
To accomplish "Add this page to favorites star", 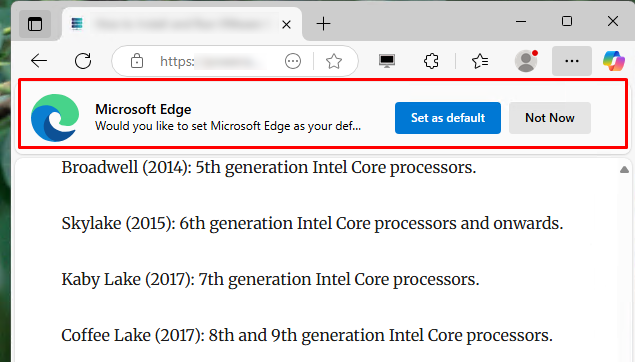I will click(x=334, y=61).
